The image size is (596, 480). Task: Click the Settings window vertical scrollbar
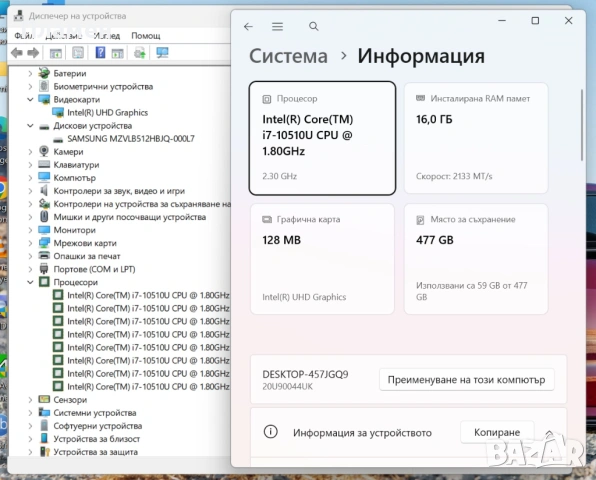click(582, 125)
